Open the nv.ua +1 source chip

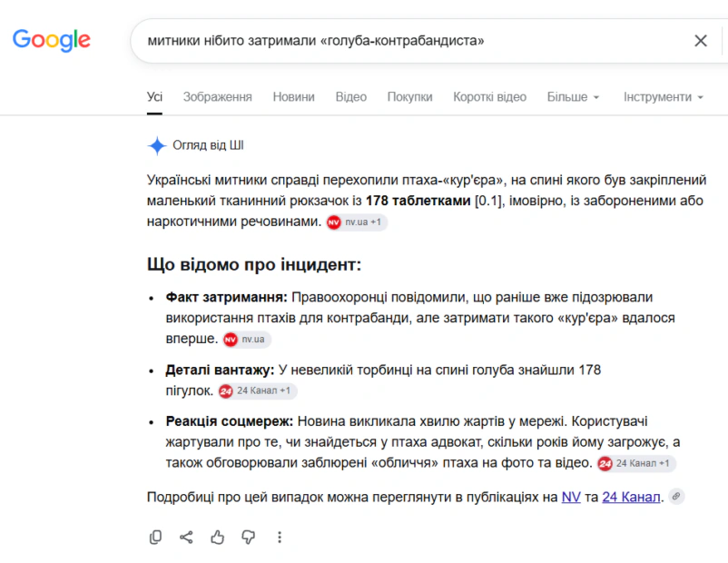(357, 222)
